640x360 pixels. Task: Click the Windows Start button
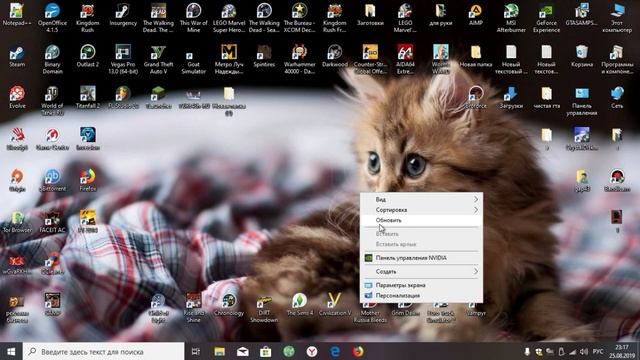point(11,351)
